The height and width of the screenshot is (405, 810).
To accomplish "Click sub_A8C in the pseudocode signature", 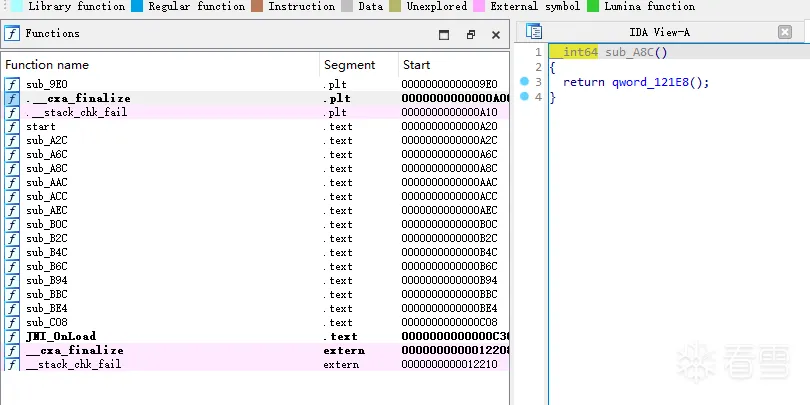I will (630, 52).
